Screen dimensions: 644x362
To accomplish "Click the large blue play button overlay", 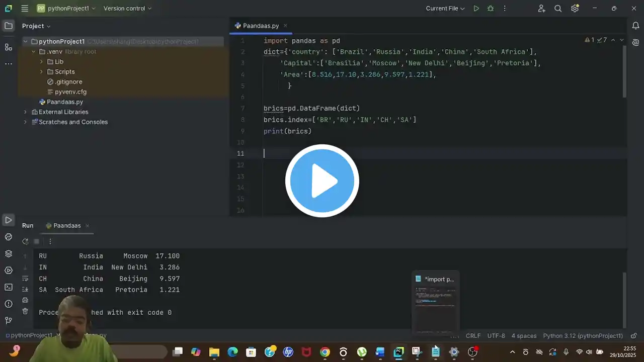I will 322,181.
